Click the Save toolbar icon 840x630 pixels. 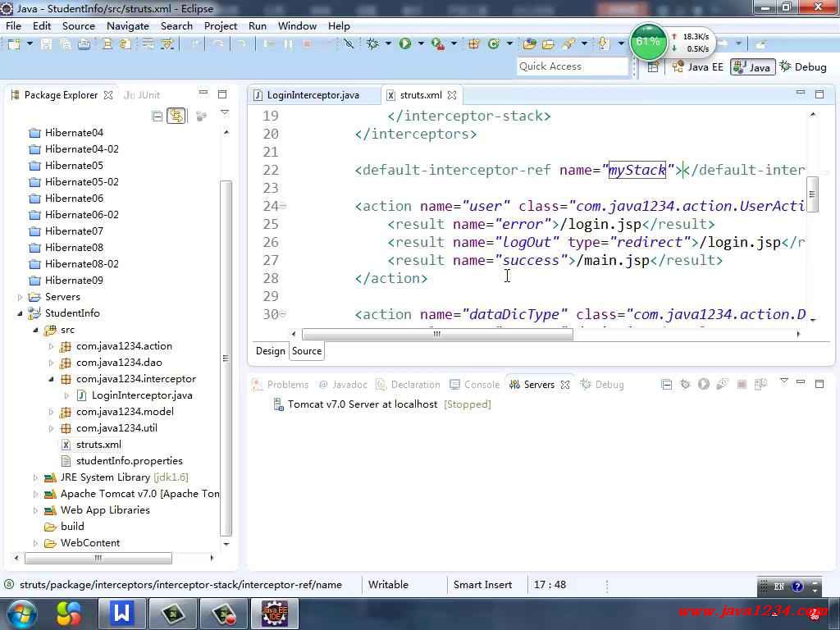[x=46, y=44]
